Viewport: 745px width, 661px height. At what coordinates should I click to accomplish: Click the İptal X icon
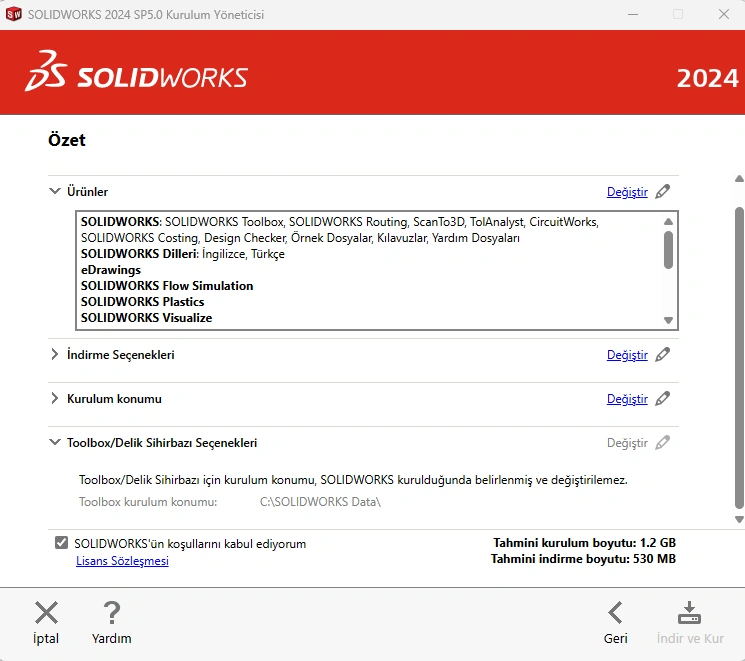pos(46,613)
